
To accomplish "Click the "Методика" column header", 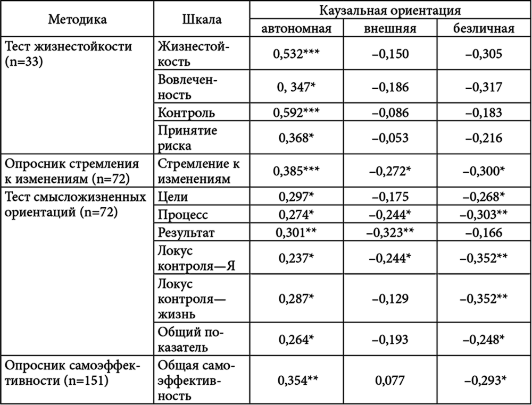I will [x=77, y=20].
